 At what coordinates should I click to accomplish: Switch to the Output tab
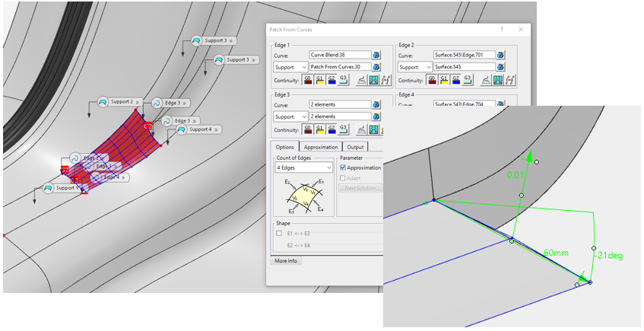(x=354, y=147)
